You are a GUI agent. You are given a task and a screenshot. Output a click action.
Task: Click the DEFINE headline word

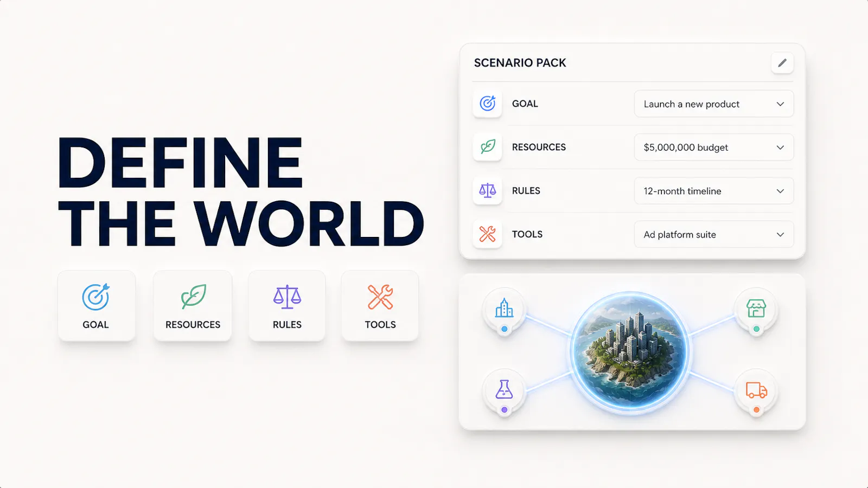pos(180,163)
